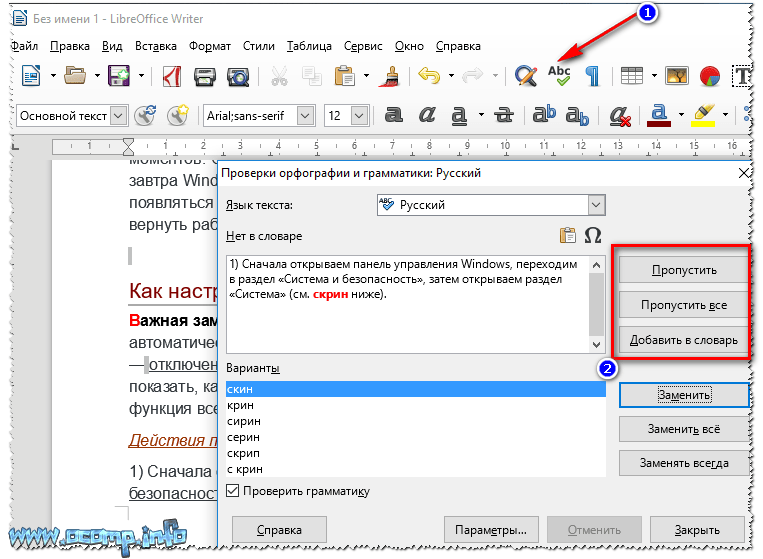763x559 pixels.
Task: Toggle formatting marks pilcrow icon
Action: click(x=592, y=76)
